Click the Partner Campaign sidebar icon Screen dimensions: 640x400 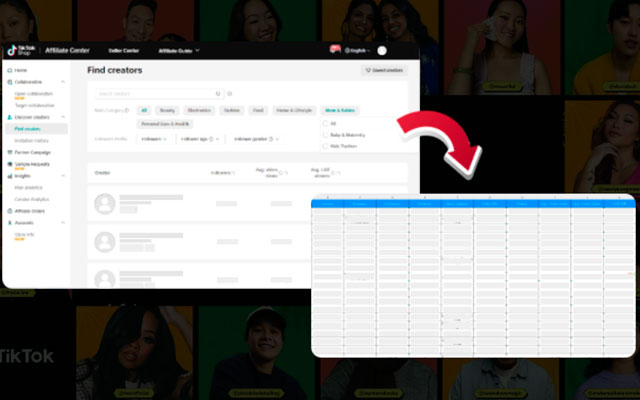10,152
